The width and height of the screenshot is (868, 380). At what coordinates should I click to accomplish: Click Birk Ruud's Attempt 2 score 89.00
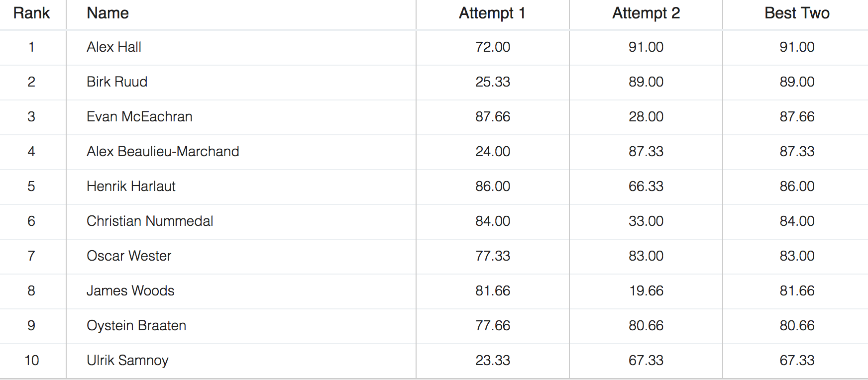point(646,82)
